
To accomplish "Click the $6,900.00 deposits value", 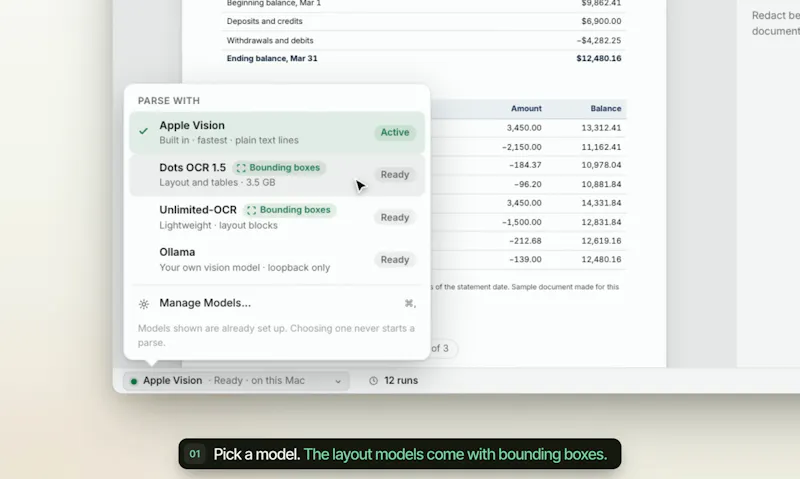I will pos(601,21).
